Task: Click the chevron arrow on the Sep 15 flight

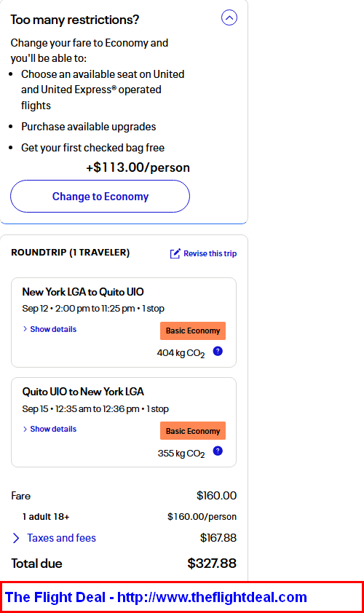Action: [x=25, y=429]
